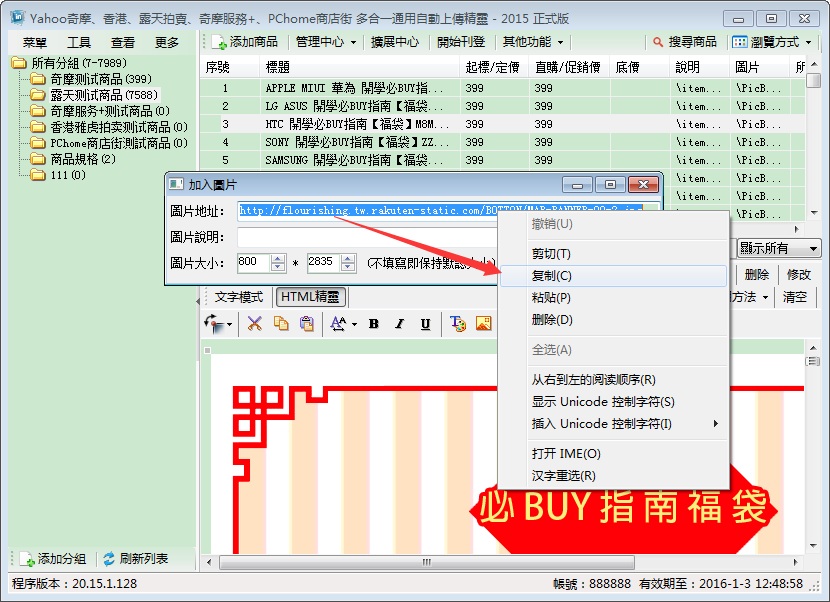Select the PChome商店街測試商品 (0) group

pos(119,143)
